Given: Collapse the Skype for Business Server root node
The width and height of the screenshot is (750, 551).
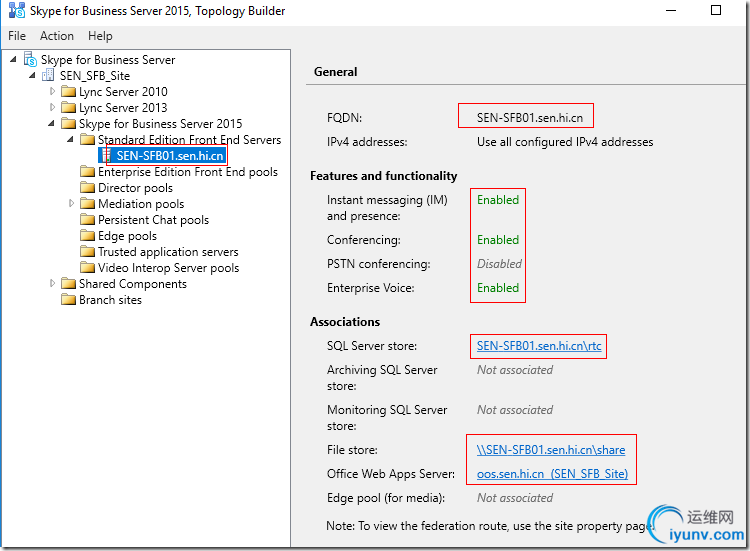Looking at the screenshot, I should click(13, 59).
